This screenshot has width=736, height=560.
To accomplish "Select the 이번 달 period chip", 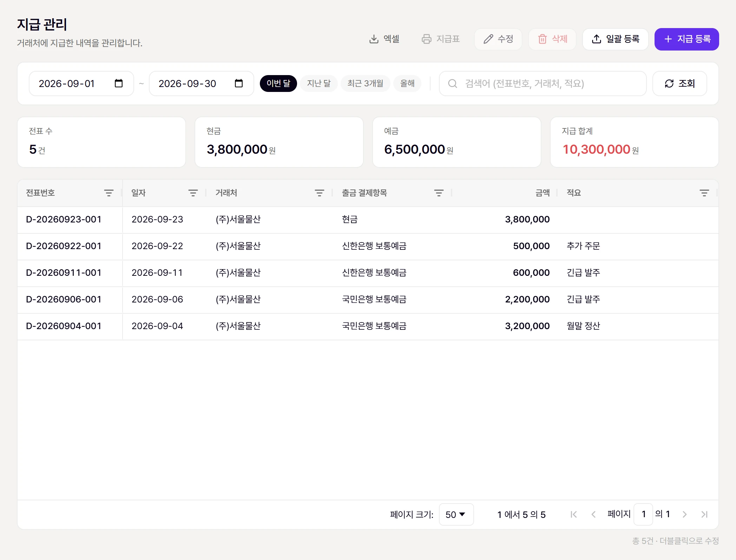I will (278, 84).
